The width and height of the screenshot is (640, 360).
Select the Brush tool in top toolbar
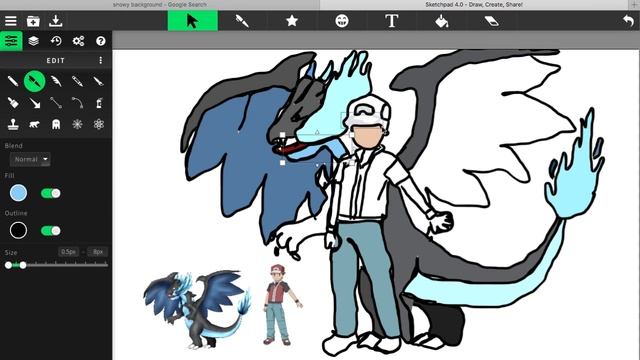242,21
